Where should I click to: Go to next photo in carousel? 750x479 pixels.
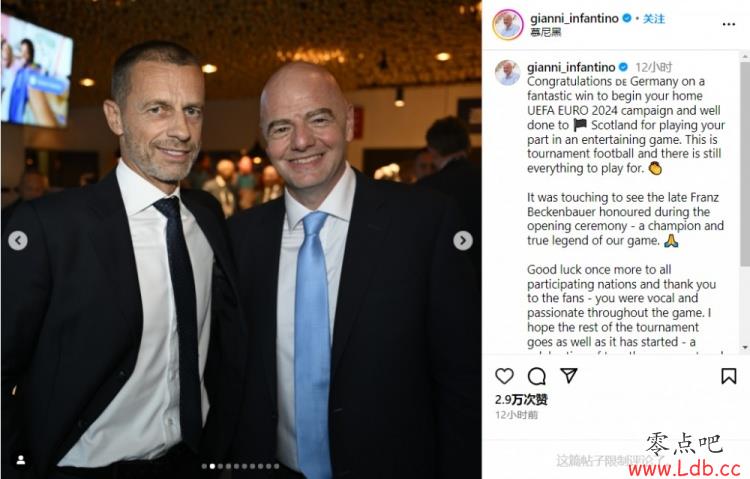[x=463, y=240]
